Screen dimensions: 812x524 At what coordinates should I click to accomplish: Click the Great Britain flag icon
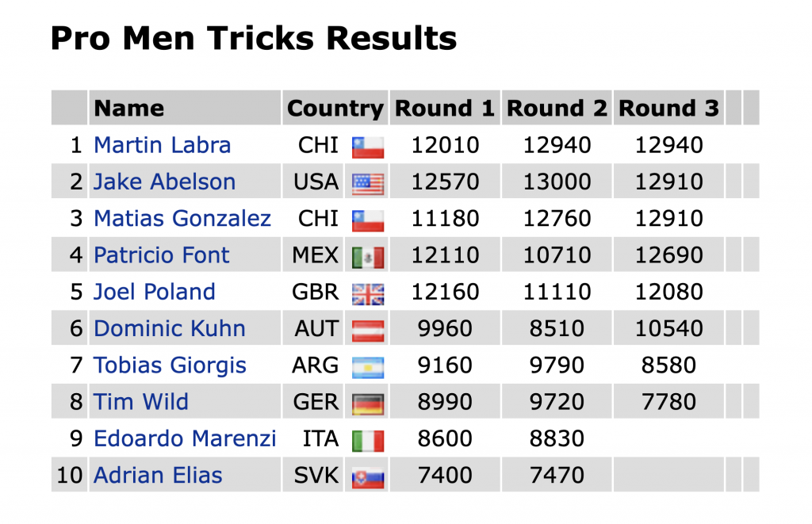(x=368, y=294)
